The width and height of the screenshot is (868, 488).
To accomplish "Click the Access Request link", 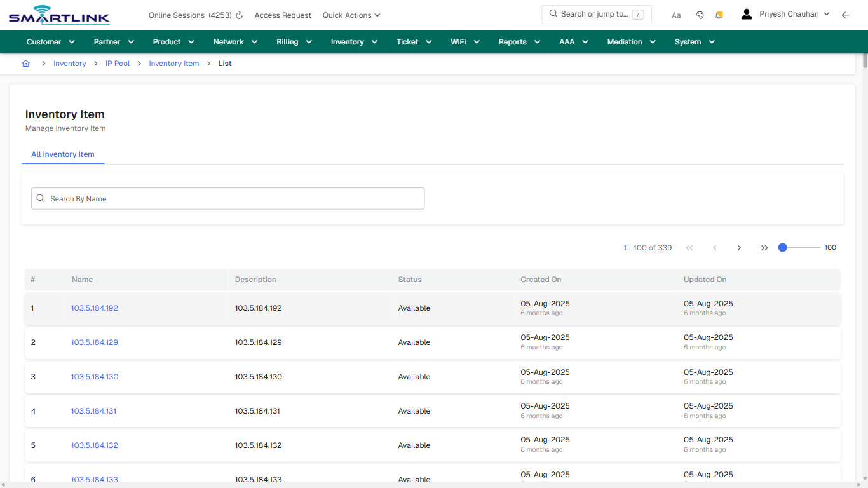I will 283,15.
